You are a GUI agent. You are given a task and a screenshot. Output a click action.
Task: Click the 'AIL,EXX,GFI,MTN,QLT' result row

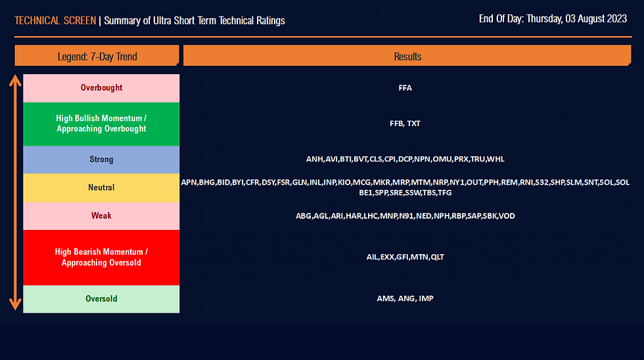[x=405, y=257]
